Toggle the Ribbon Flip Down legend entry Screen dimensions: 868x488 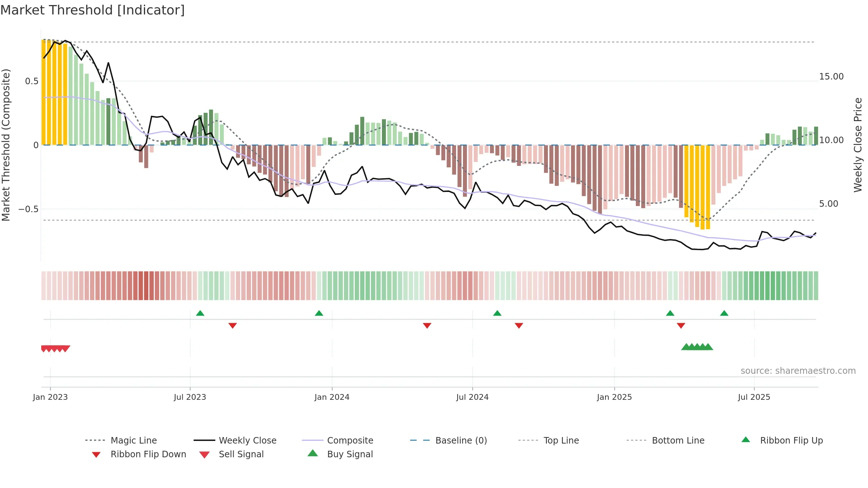tap(139, 454)
